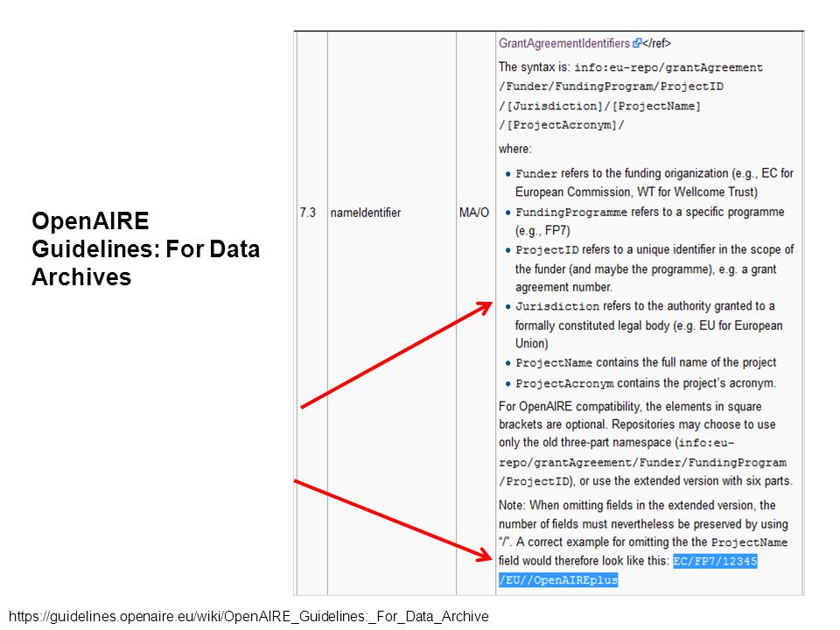Click the highlighted '/EU//OpenAIREplus' text

(x=558, y=580)
